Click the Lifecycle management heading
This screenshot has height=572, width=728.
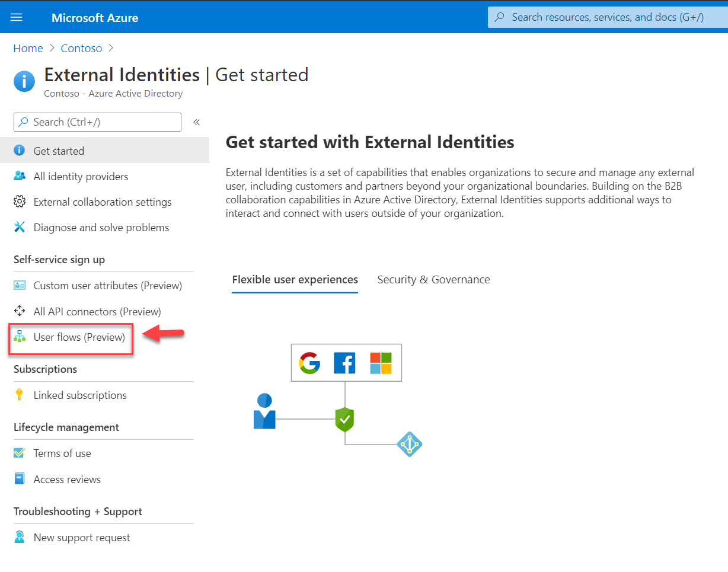[66, 427]
